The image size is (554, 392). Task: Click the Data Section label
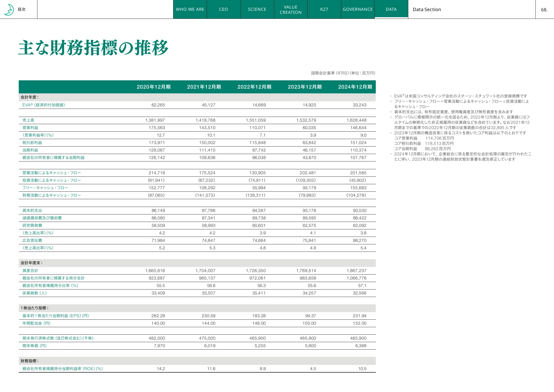click(427, 9)
